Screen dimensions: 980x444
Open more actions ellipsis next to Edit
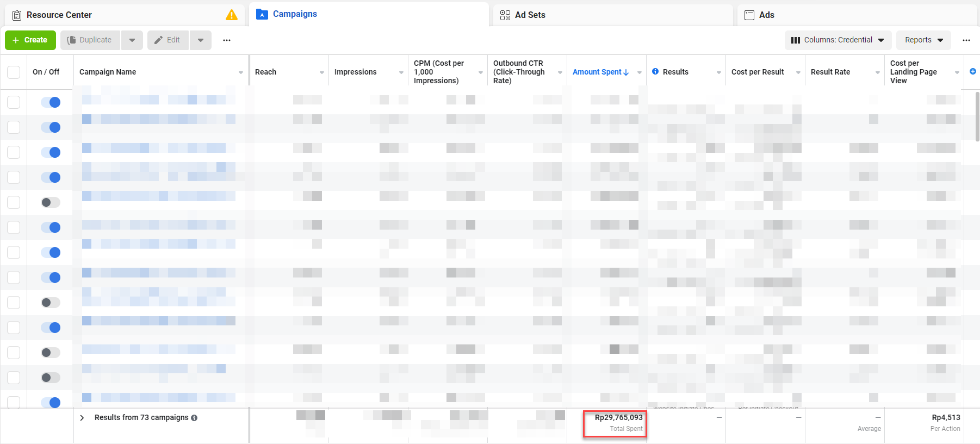coord(227,40)
